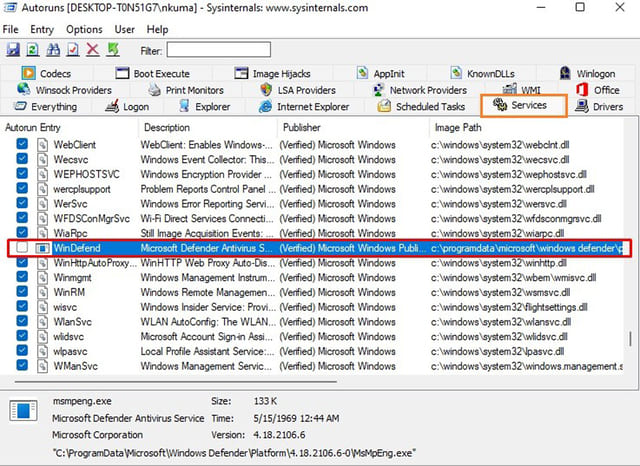The image size is (640, 466).
Task: Click the large msmpeng.exe details icon
Action: click(23, 411)
